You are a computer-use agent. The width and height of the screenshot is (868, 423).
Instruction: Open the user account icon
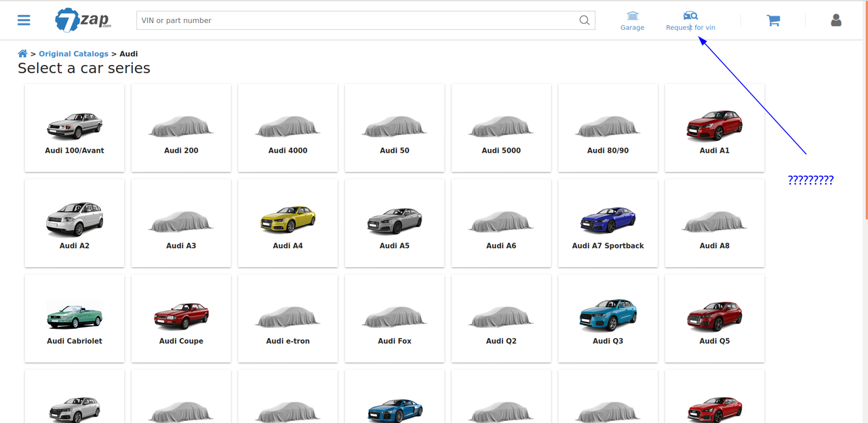tap(836, 20)
